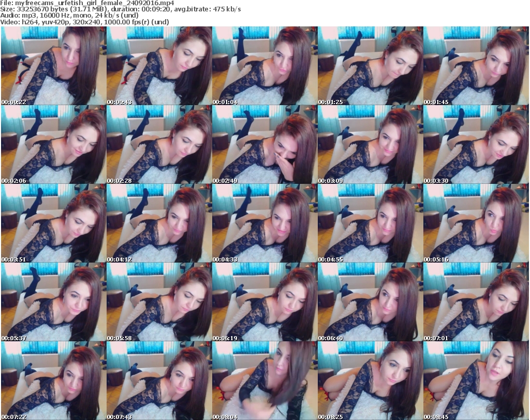Viewport: 530px width, 420px height.
Task: Open the frame stamped 00:01:04
Action: 264,66
